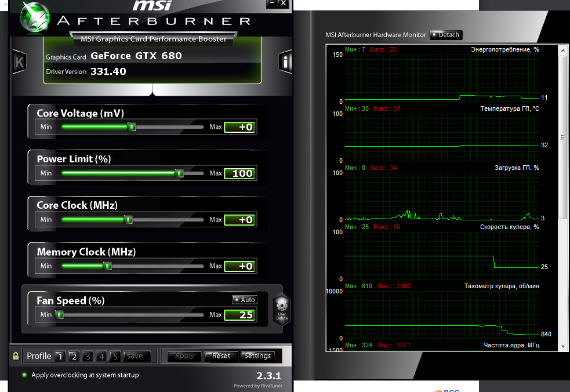The image size is (570, 392).
Task: Click the Core Clock +0 value field
Action: point(239,220)
